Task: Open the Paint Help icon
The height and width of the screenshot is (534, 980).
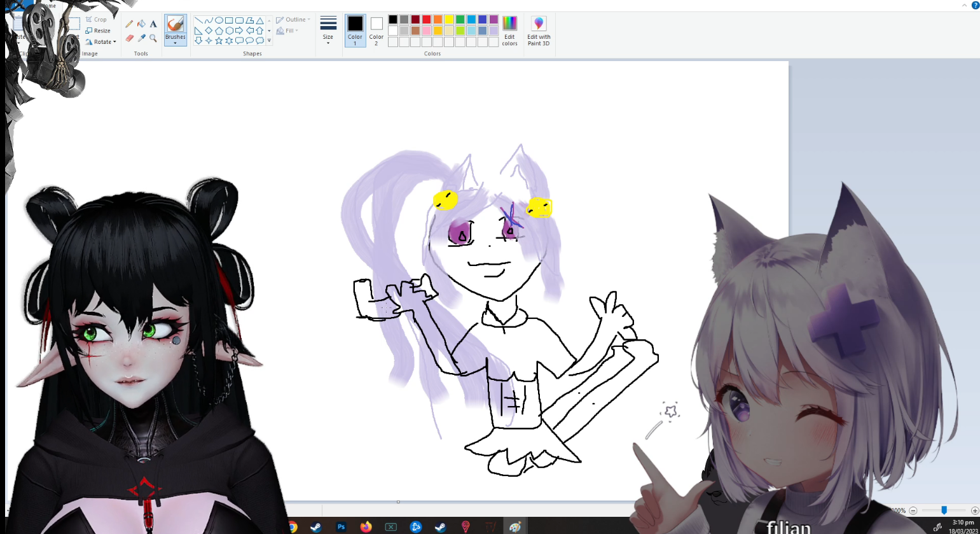Action: click(976, 5)
